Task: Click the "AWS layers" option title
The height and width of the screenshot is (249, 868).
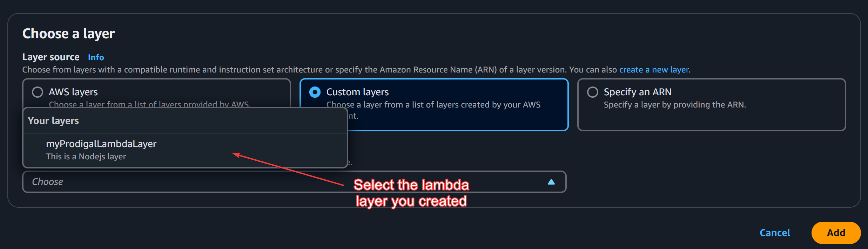Action: (73, 92)
